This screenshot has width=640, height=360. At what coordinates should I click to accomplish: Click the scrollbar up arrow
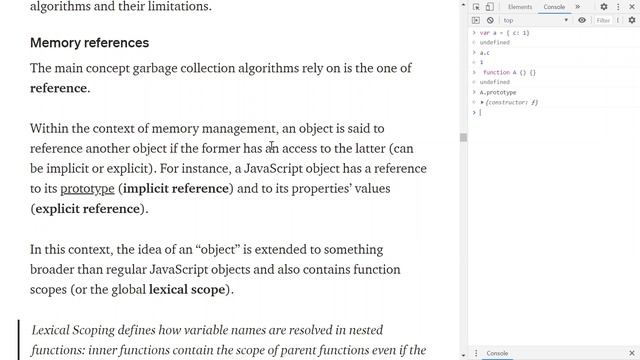[463, 5]
